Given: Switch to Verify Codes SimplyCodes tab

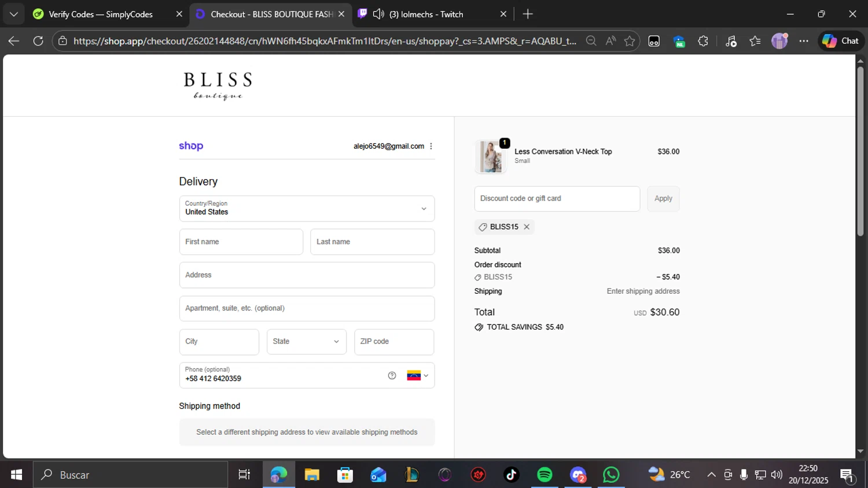Looking at the screenshot, I should tap(101, 14).
